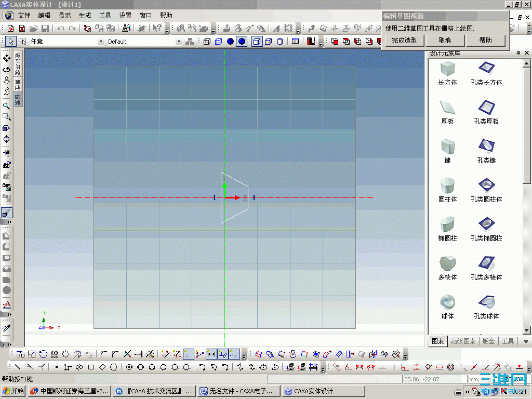Image resolution: width=532 pixels, height=399 pixels.
Task: Click the perpendicular constraint icon
Action: [x=405, y=367]
